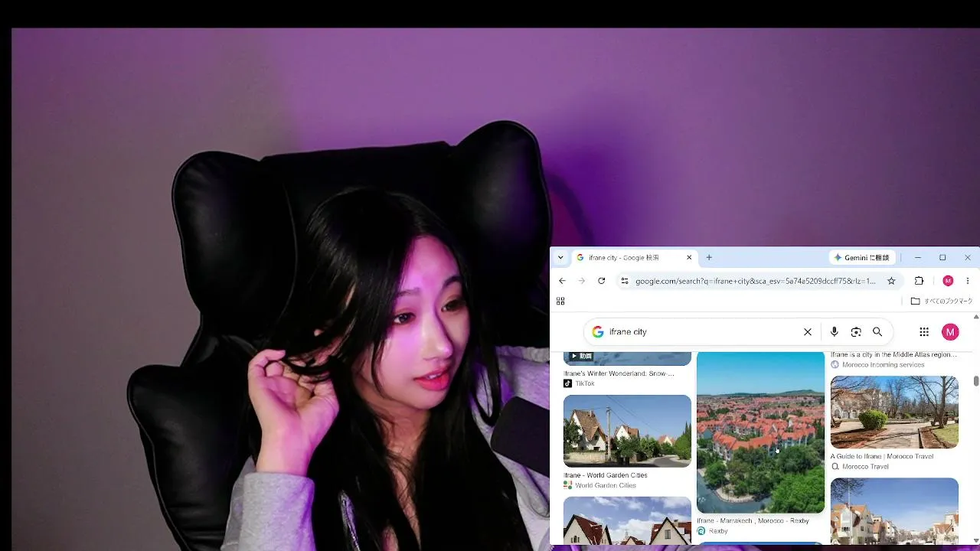Open the Google account avatar on the page

tap(950, 332)
